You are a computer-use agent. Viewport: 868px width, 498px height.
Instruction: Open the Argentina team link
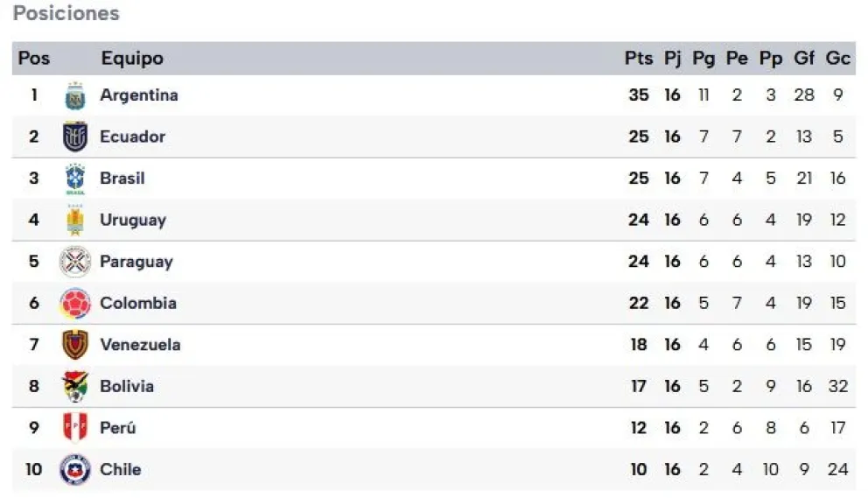138,95
